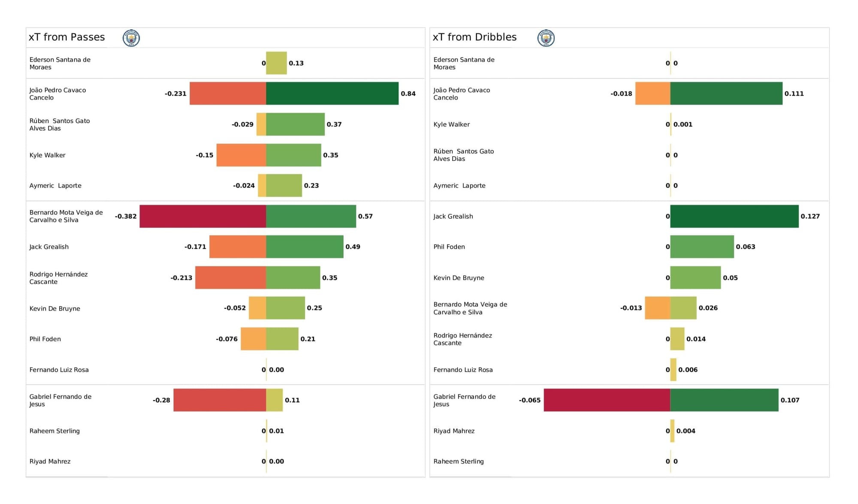Click 'Kevin De Bruyne' label in dribbles chart
Image resolution: width=858 pixels, height=504 pixels.
point(459,278)
